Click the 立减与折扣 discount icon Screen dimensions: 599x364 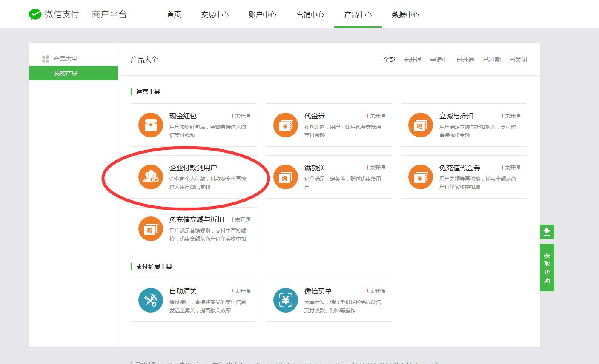point(420,125)
